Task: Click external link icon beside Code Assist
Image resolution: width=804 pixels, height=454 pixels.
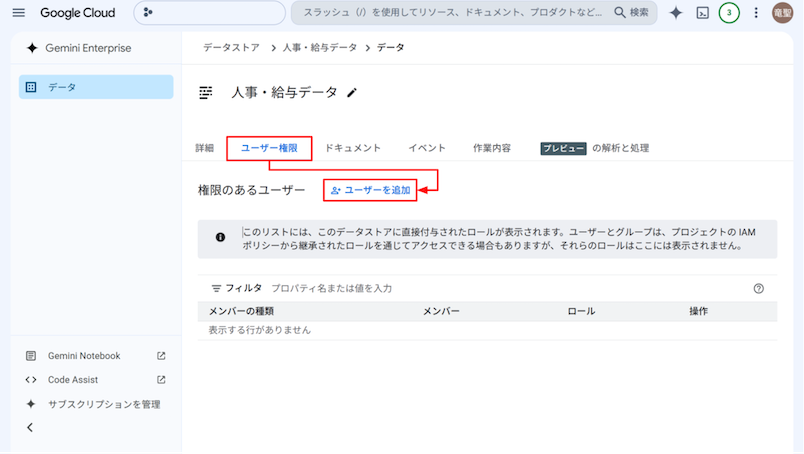Action: [161, 380]
